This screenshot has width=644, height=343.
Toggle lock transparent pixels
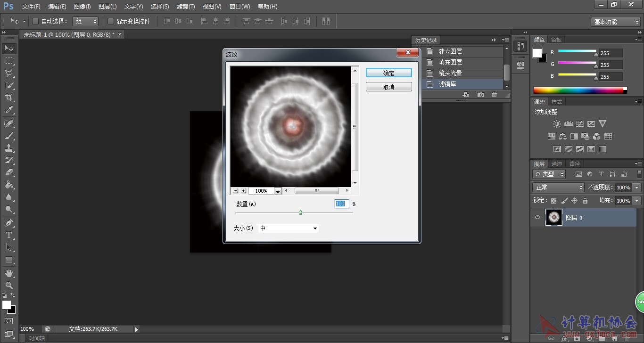coord(554,201)
